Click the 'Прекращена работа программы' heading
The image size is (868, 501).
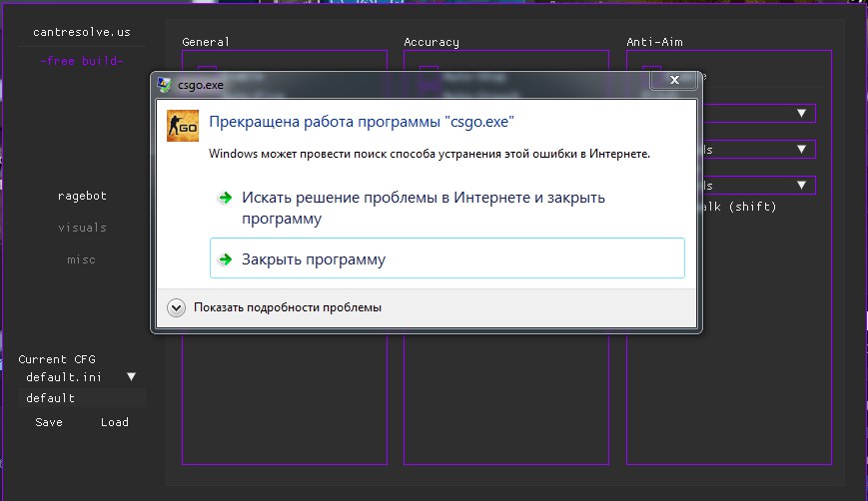362,122
